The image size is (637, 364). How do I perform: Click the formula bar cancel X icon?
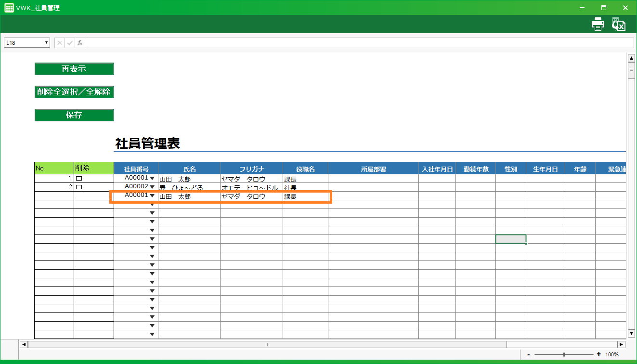pos(60,43)
